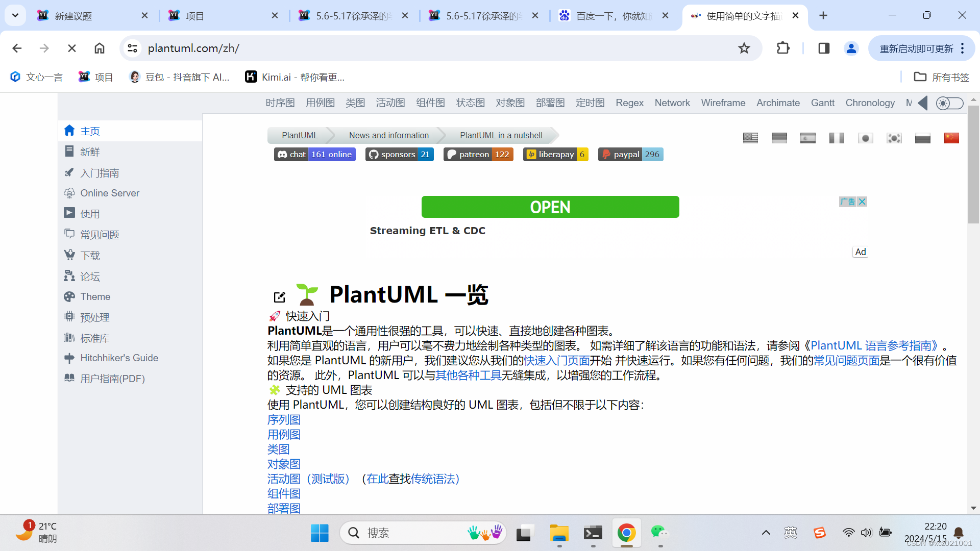This screenshot has height=551, width=980.
Task: Click the South Korean flag icon
Action: (894, 138)
